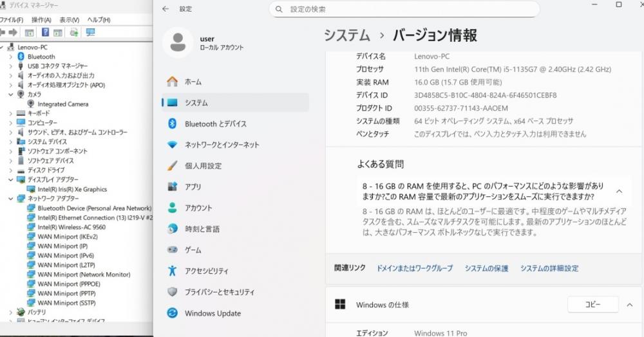Select Bluetooth Device (Personal Area Network)
Screen dimensions: 644x337
94,208
